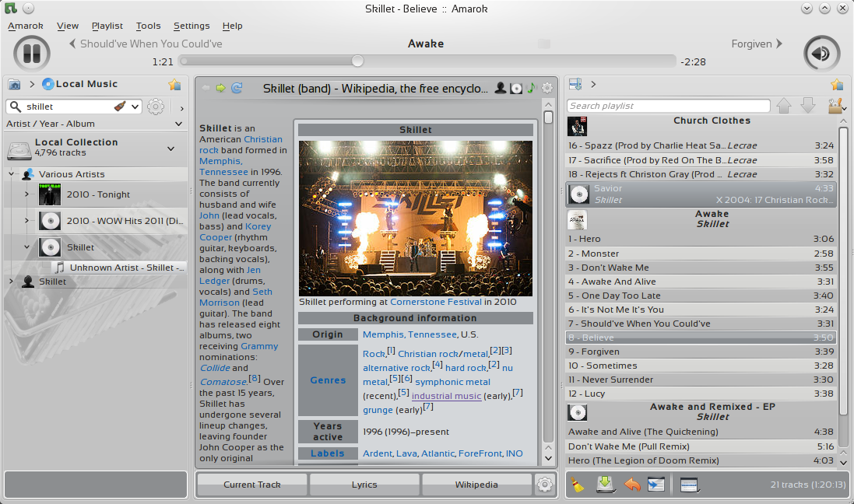
Task: Open the Settings menu
Action: pos(192,26)
